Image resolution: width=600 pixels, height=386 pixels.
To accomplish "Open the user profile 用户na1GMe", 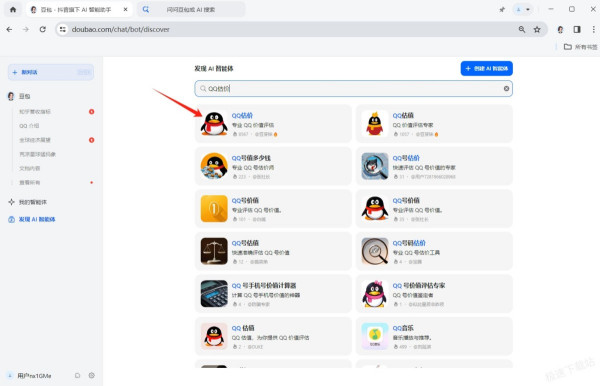I will point(34,376).
